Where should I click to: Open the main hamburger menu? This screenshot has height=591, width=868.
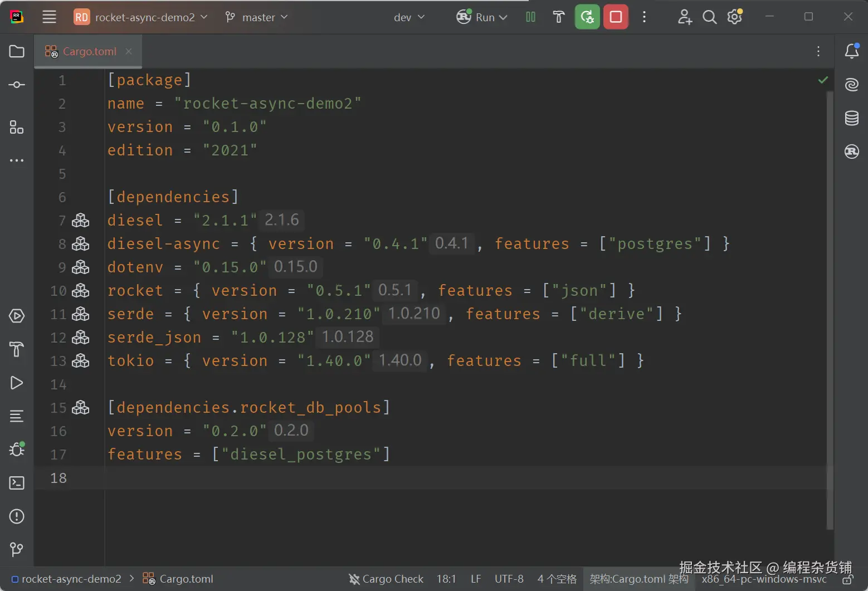pyautogui.click(x=49, y=17)
